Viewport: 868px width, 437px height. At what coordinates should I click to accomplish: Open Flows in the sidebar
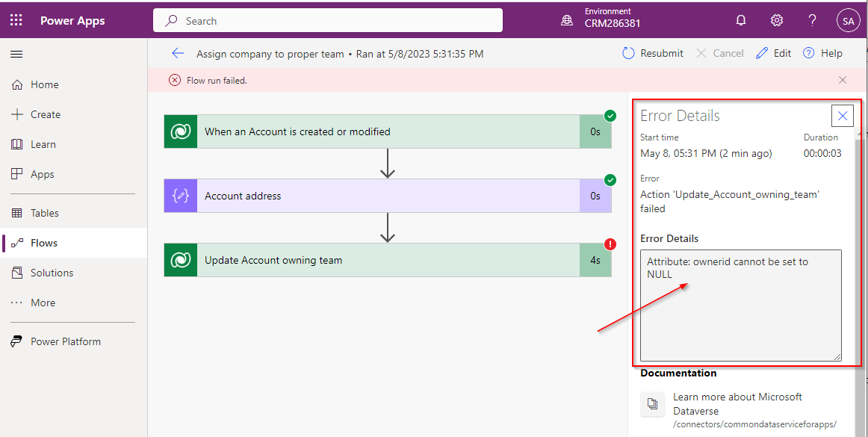[44, 243]
